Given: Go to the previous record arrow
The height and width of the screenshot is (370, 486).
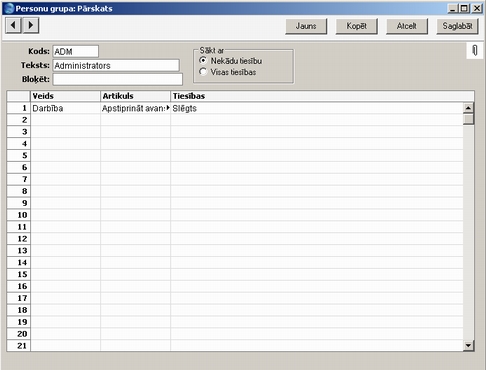Looking at the screenshot, I should (x=13, y=25).
